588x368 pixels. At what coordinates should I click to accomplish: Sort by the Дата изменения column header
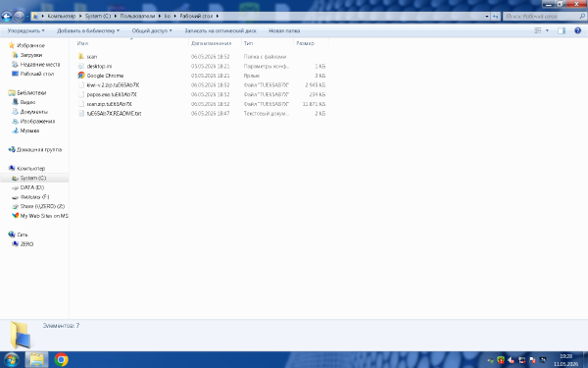pyautogui.click(x=211, y=43)
